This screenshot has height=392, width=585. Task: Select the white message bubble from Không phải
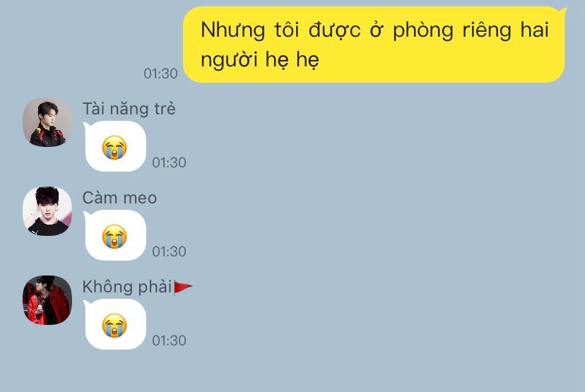click(x=114, y=324)
